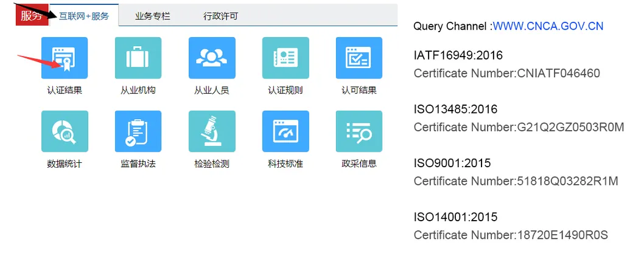This screenshot has width=644, height=262.
Task: Open the 检验检测 microscope icon
Action: tap(211, 131)
